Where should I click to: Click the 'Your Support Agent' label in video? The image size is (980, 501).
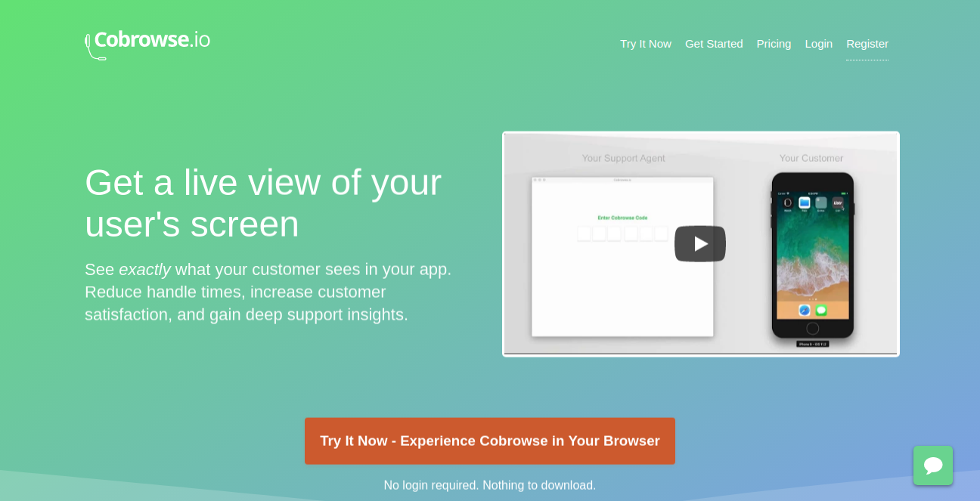(x=624, y=158)
